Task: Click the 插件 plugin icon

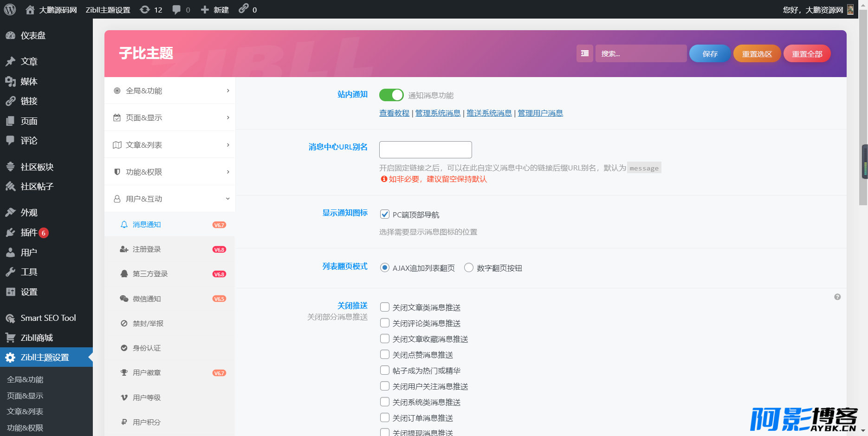Action: [x=10, y=232]
